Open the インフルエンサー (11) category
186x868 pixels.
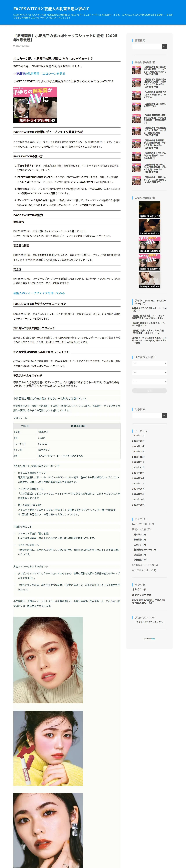click(144, 570)
